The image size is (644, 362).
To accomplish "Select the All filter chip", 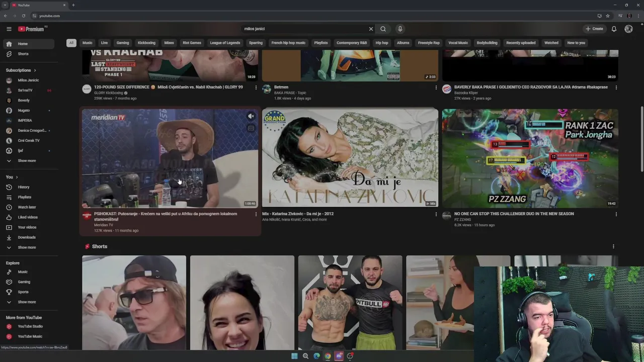I will tap(71, 43).
